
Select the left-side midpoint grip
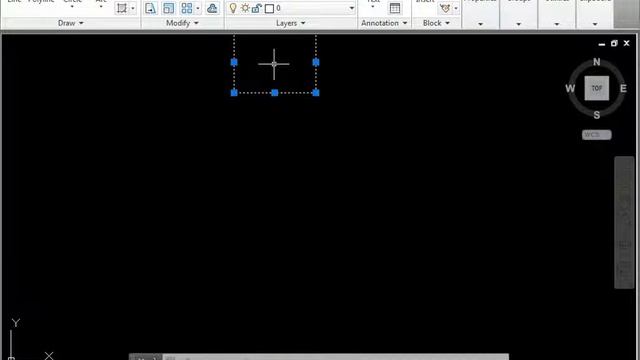point(234,62)
